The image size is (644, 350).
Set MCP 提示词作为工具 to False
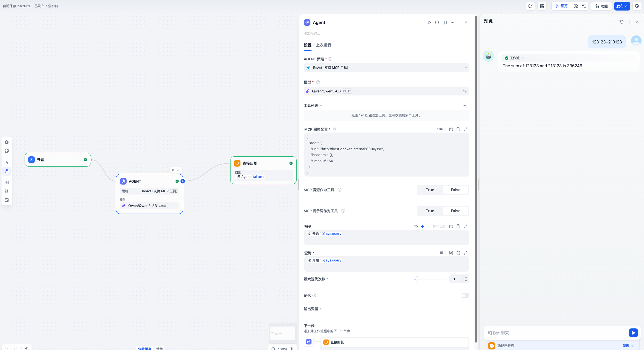coord(455,211)
